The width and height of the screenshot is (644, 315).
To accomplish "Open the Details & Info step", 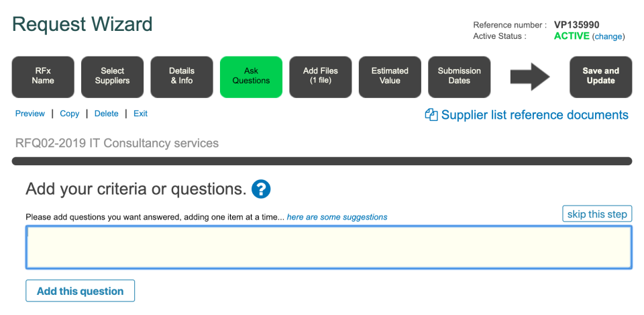I will coord(181,76).
